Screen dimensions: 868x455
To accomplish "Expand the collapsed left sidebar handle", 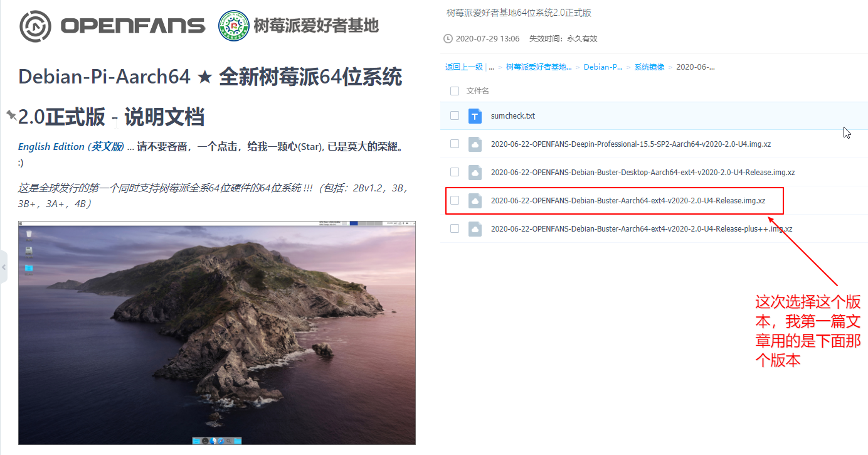I will (x=3, y=267).
